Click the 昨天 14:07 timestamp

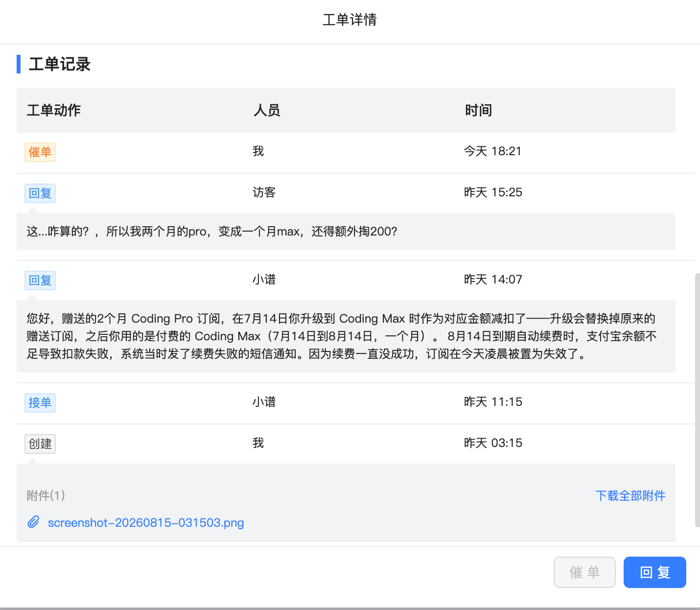point(493,279)
